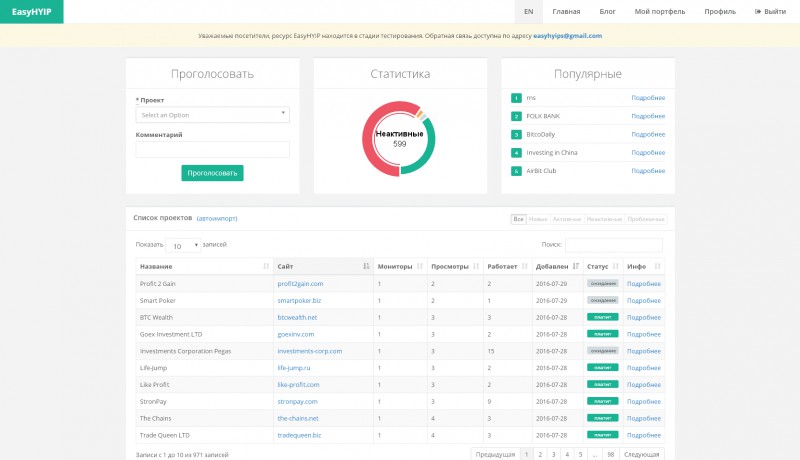This screenshot has height=460, width=800.
Task: Open Подробнее for BitcoDaily
Action: [x=648, y=135]
